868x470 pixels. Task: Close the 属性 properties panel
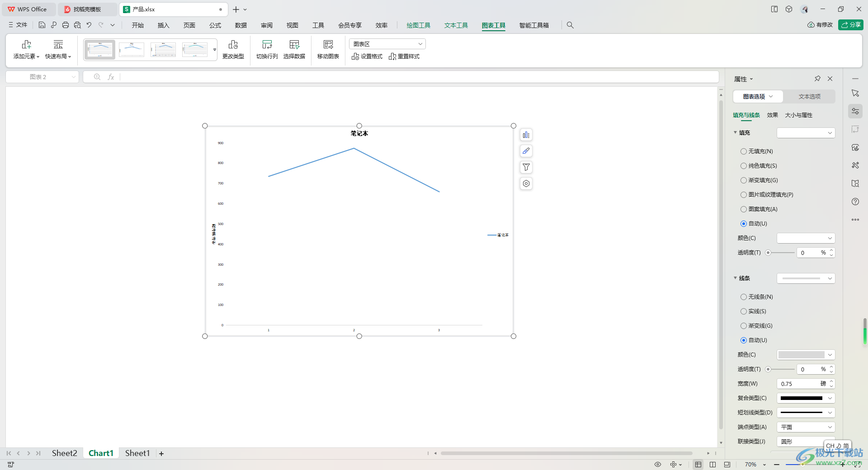click(x=830, y=79)
